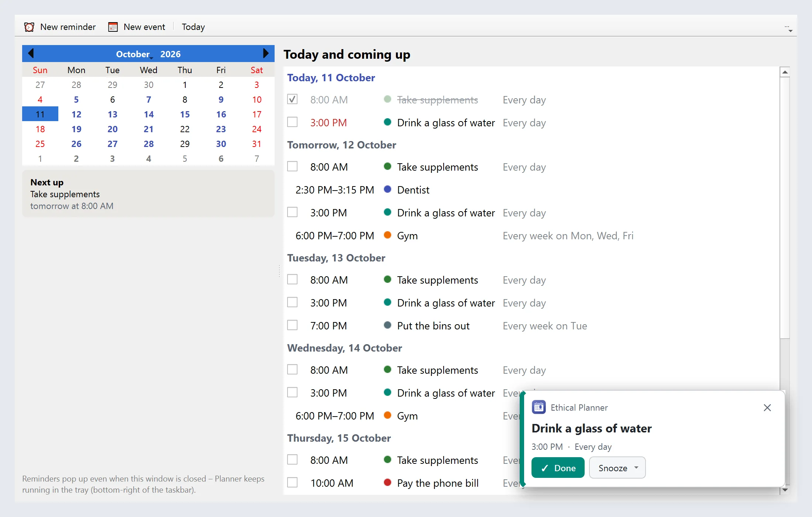The height and width of the screenshot is (517, 812).
Task: Click the Today, 11 October heading
Action: coord(331,78)
